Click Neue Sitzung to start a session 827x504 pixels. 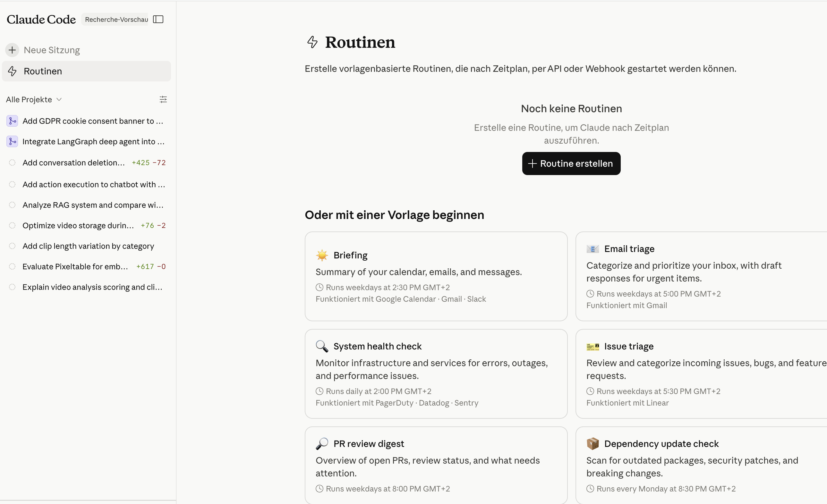(51, 50)
